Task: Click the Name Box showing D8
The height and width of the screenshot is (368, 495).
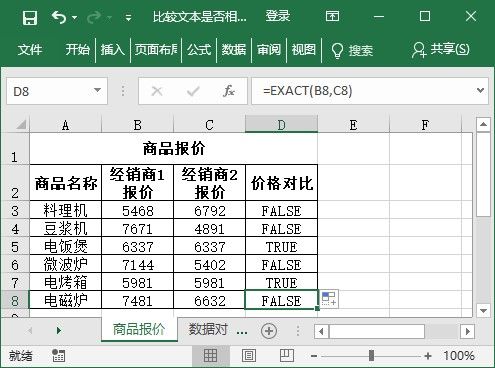Action: pos(48,91)
